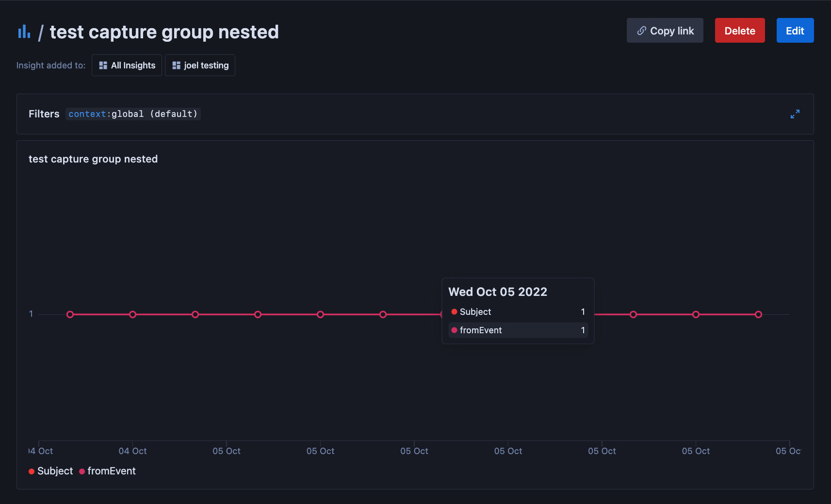Open the All Insights dashboard
This screenshot has width=831, height=504.
(x=127, y=65)
